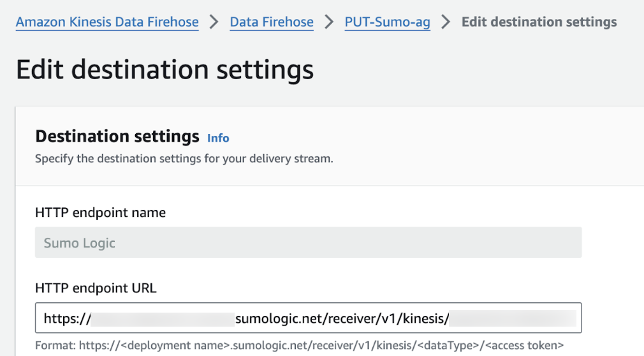Click chevron after Amazon Kinesis Data Firehose
Viewport: 644px width, 356px height.
tap(214, 22)
